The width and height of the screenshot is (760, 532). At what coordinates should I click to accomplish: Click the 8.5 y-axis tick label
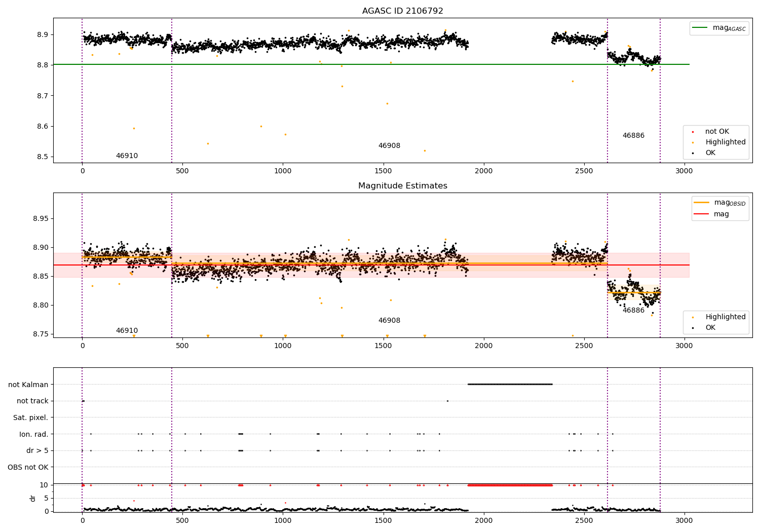[x=43, y=157]
